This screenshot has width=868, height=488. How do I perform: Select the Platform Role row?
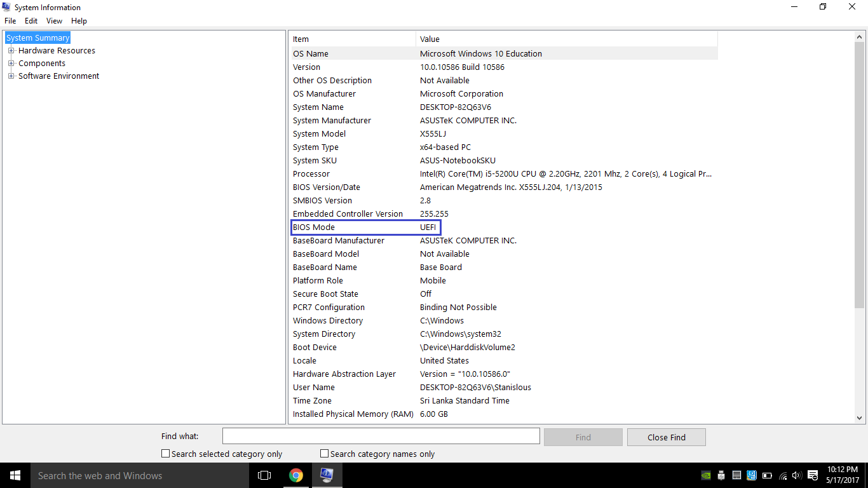(x=504, y=281)
